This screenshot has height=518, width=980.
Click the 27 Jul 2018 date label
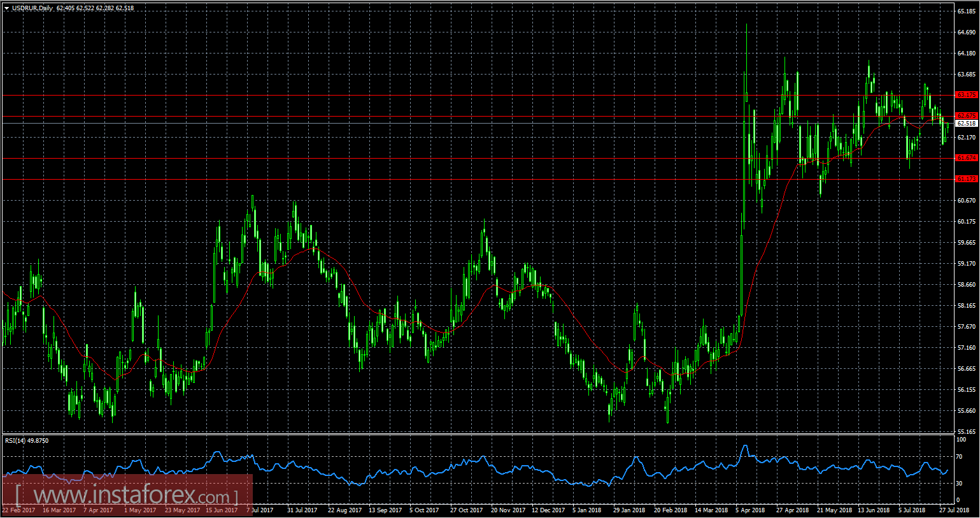(953, 510)
